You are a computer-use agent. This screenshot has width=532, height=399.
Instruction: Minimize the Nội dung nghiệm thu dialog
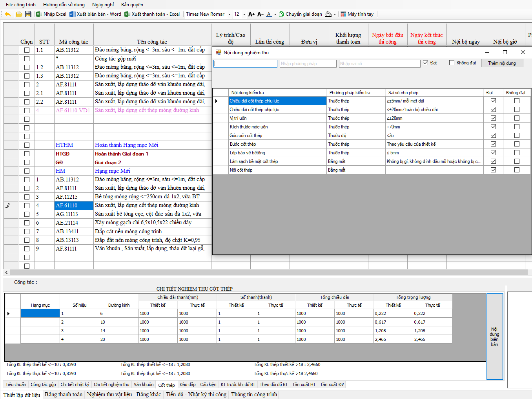[487, 52]
